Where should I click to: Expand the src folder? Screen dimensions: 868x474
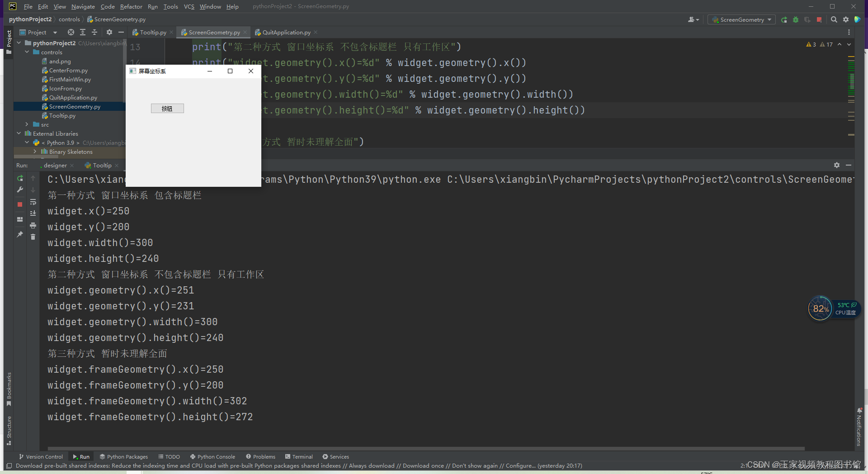(x=27, y=124)
